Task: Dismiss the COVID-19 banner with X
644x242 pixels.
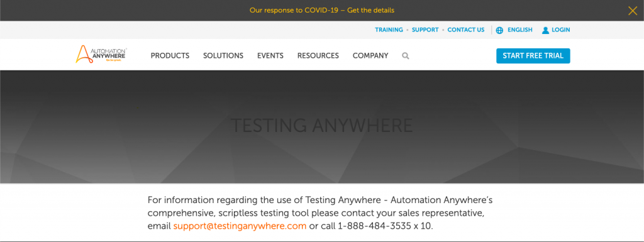Action: tap(633, 10)
